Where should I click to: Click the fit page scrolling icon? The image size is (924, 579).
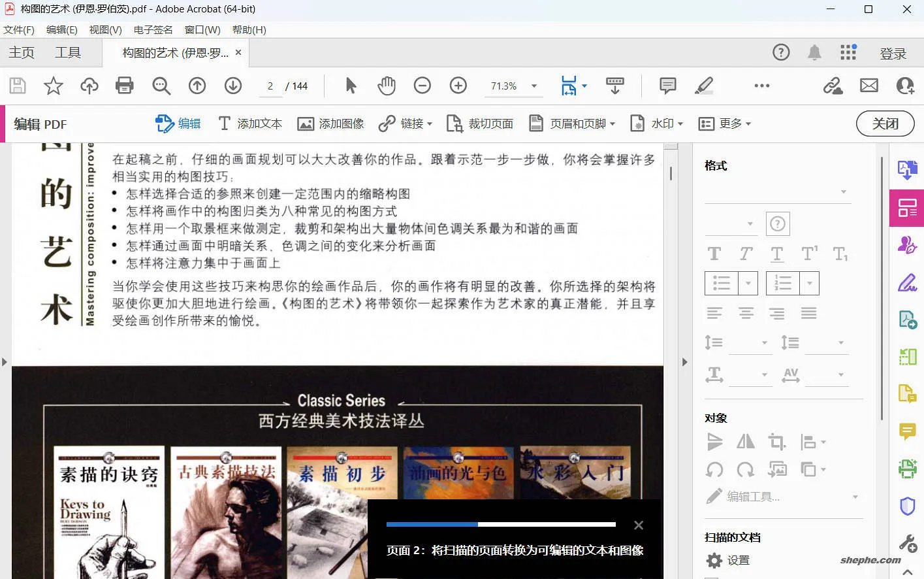tap(569, 86)
